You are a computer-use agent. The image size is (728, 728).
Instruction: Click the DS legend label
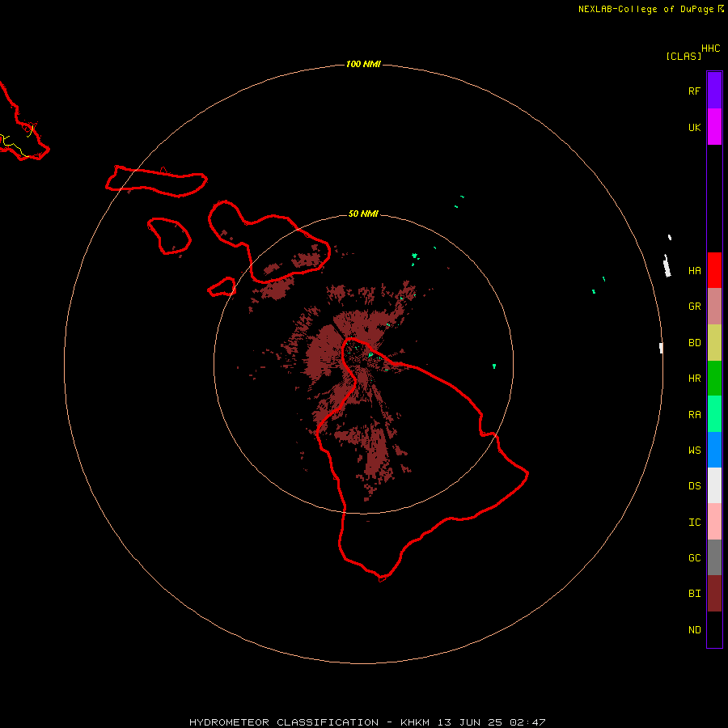(x=694, y=486)
